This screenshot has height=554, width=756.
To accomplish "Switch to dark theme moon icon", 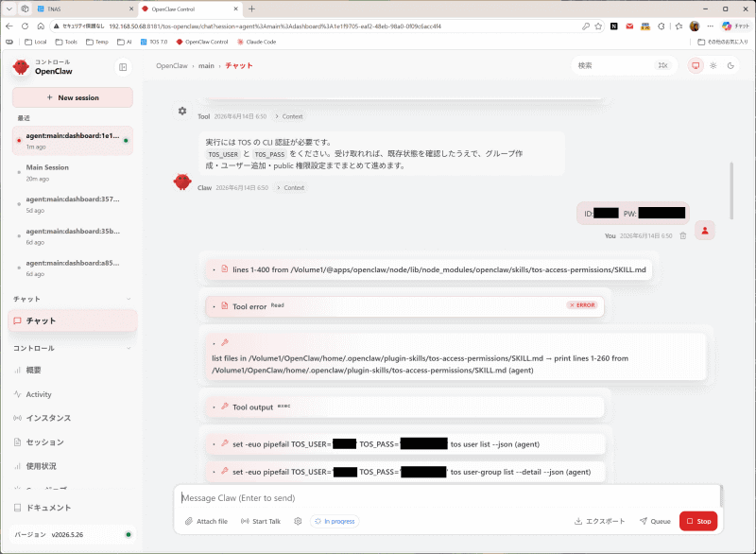I will pyautogui.click(x=730, y=65).
